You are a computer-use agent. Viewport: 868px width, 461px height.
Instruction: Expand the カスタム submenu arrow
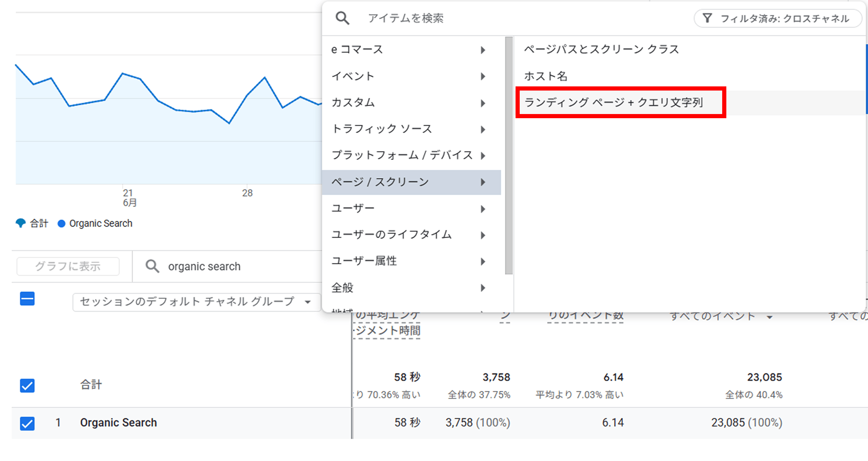(483, 103)
